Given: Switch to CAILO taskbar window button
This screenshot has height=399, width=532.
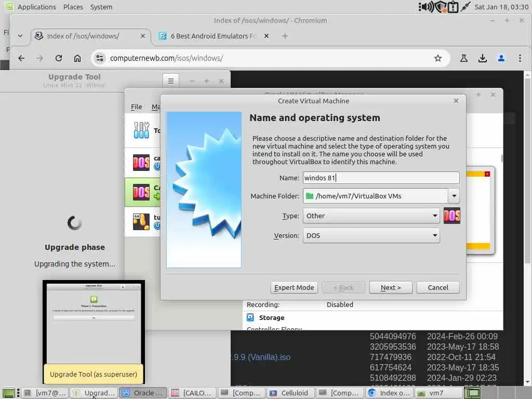Looking at the screenshot, I should [192, 393].
